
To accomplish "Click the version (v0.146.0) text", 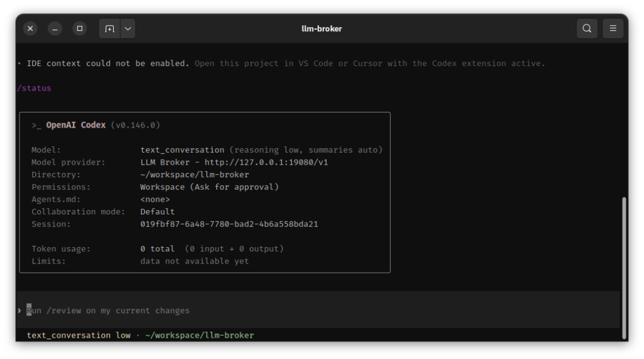I will [136, 125].
